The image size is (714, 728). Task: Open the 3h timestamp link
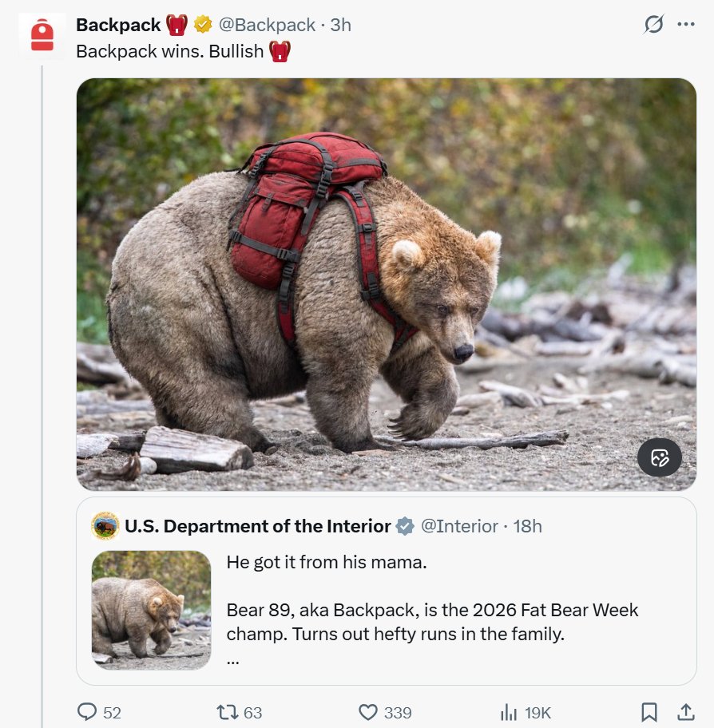coord(340,25)
